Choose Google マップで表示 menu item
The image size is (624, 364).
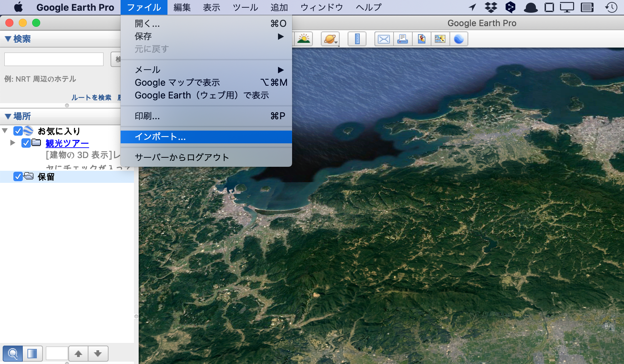click(x=206, y=82)
